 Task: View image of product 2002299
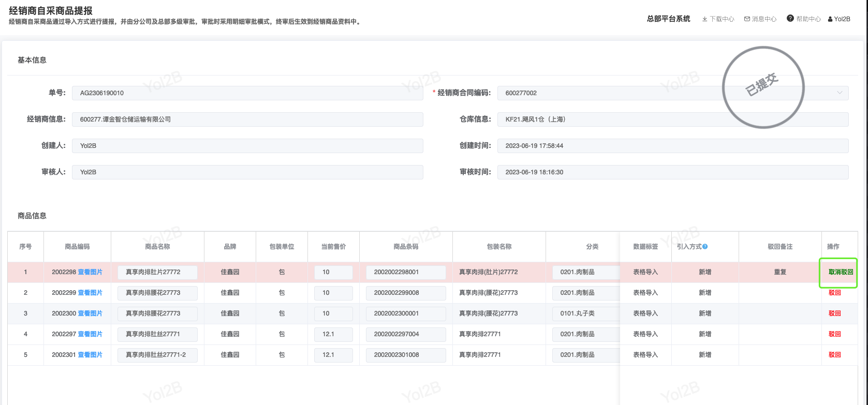(x=90, y=293)
